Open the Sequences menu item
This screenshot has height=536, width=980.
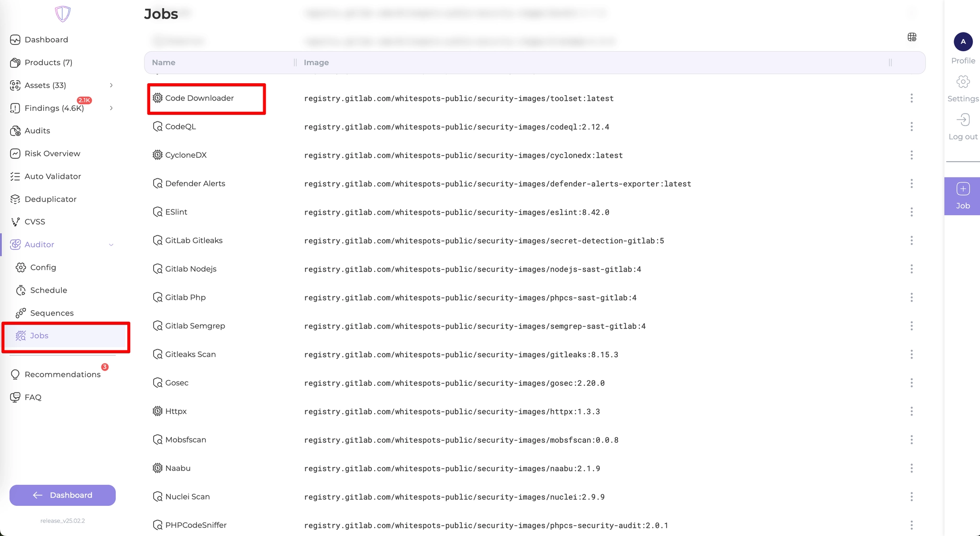tap(52, 313)
